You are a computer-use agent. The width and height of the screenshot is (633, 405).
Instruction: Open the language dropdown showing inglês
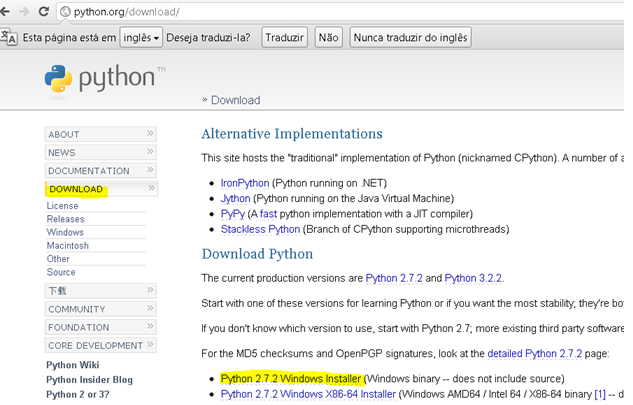pyautogui.click(x=141, y=37)
